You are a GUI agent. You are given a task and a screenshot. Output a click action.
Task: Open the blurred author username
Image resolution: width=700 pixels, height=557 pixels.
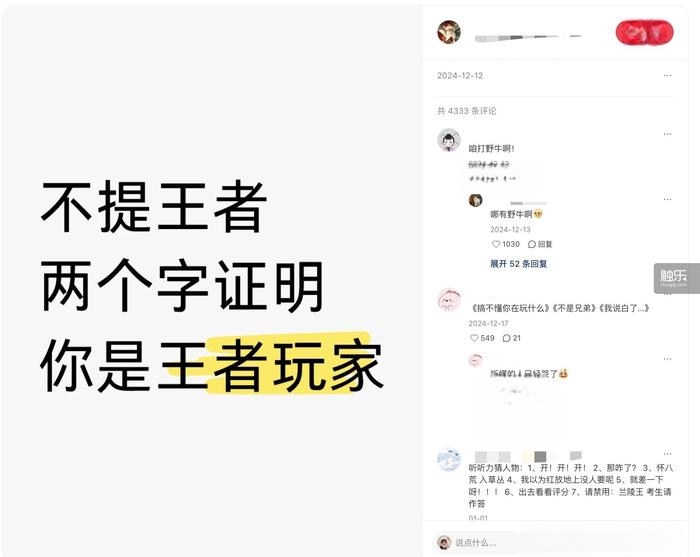click(528, 37)
